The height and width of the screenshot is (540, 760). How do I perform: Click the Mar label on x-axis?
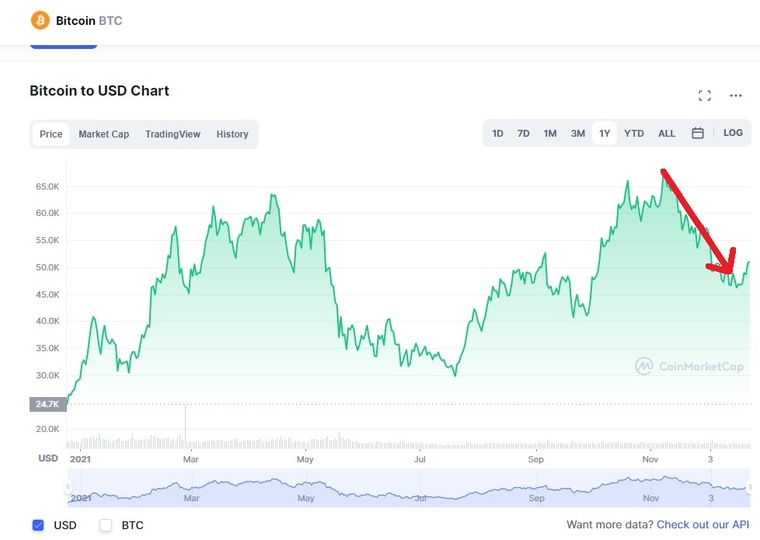coord(190,459)
